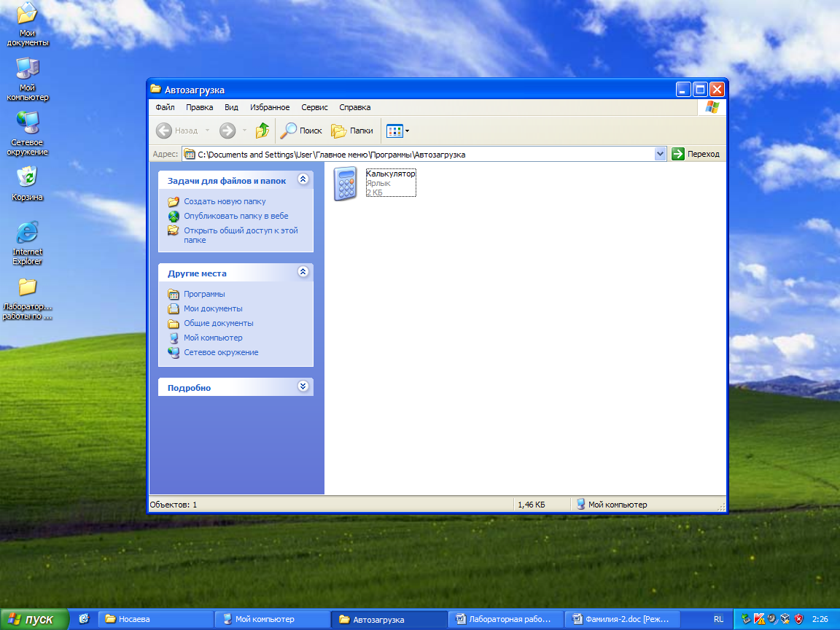Click the tray clock showing 2:26
The image size is (840, 630).
(x=820, y=619)
